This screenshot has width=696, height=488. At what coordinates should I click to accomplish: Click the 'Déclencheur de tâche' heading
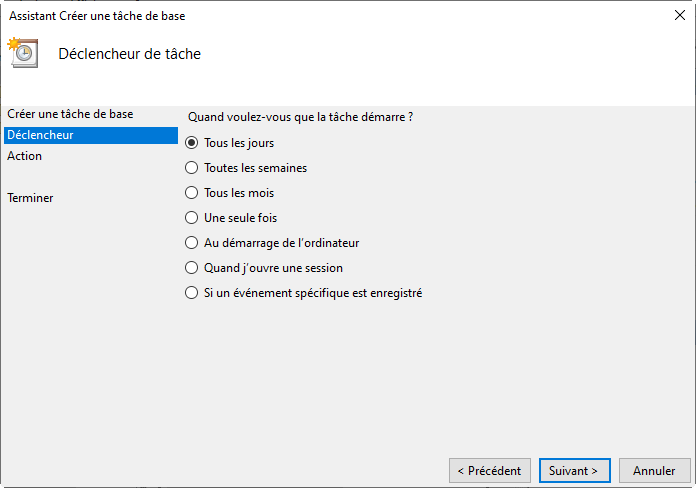pyautogui.click(x=130, y=54)
